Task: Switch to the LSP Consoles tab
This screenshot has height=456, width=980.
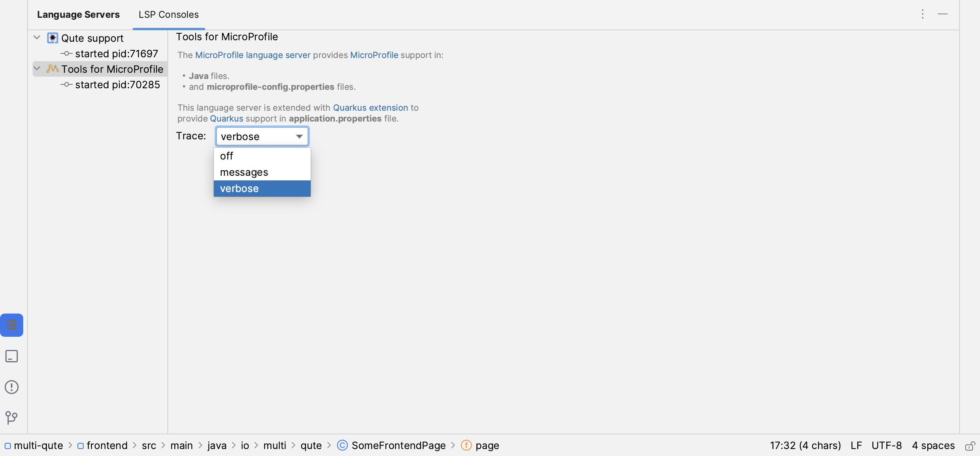Action: coord(168,15)
